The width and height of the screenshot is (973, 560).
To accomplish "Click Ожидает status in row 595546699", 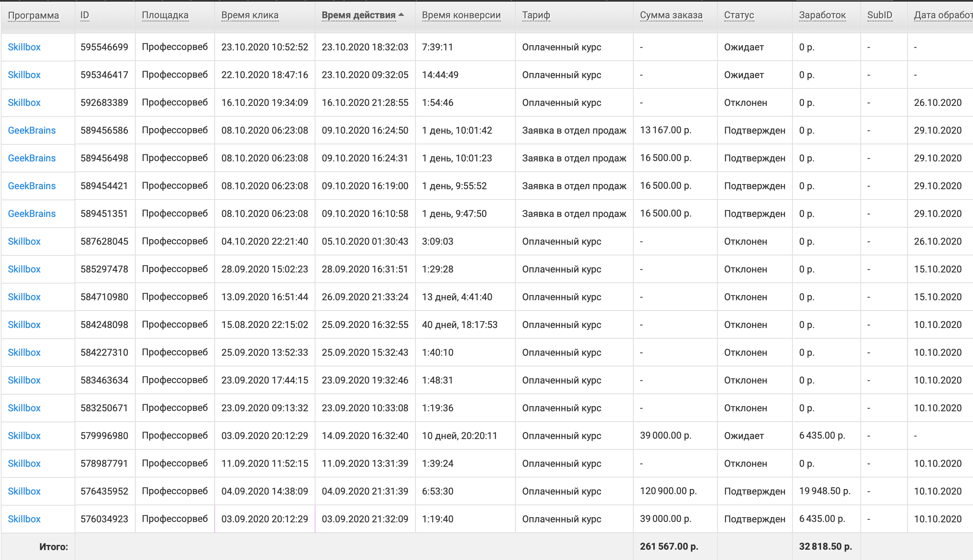I will point(744,47).
